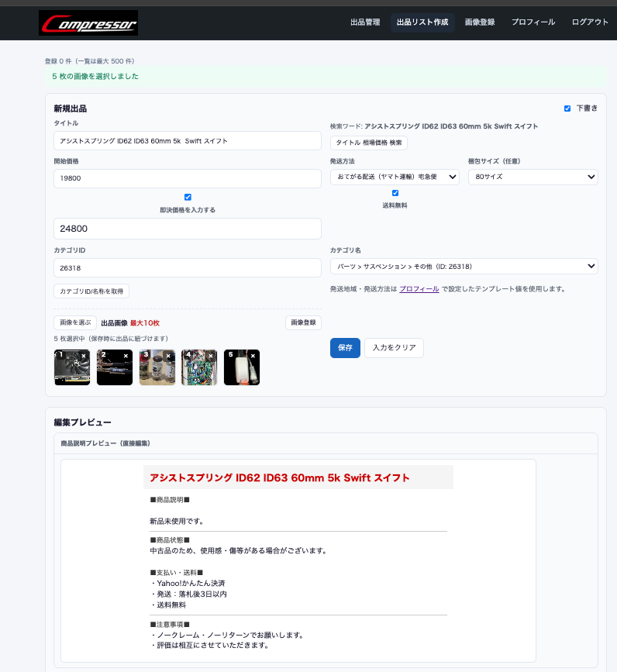This screenshot has height=672, width=617.
Task: Click the 画像登録 button beside 出品画像
Action: [303, 322]
